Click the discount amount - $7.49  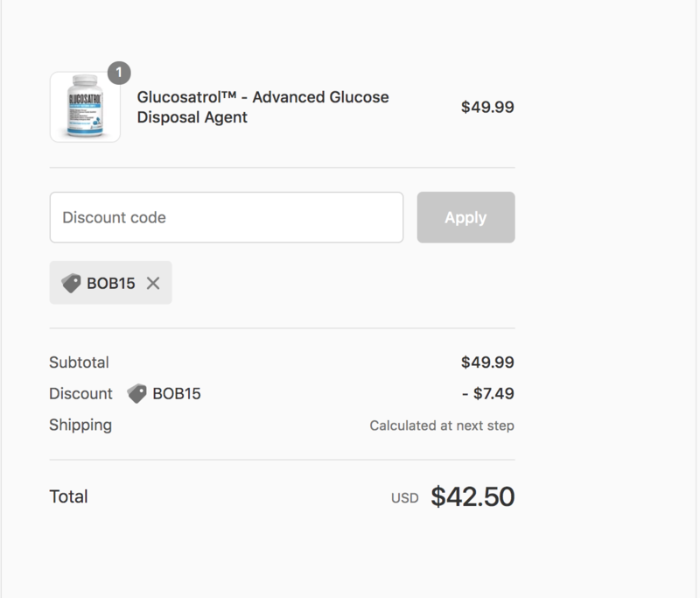(488, 393)
